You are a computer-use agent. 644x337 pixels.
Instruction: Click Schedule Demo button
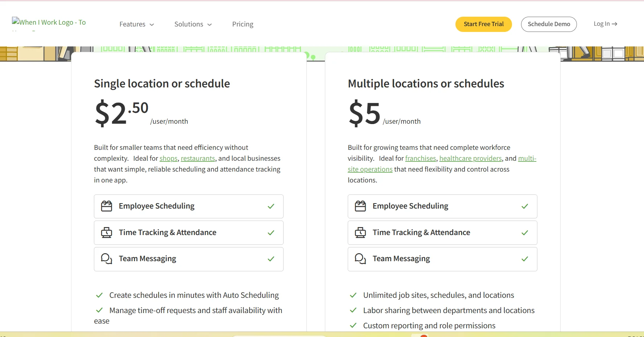click(x=549, y=24)
